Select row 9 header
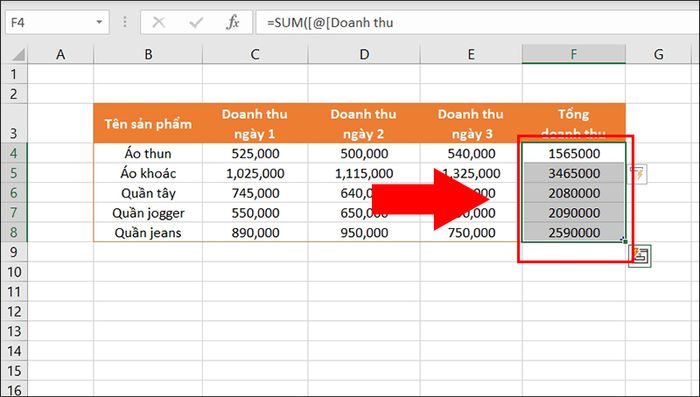 14,252
